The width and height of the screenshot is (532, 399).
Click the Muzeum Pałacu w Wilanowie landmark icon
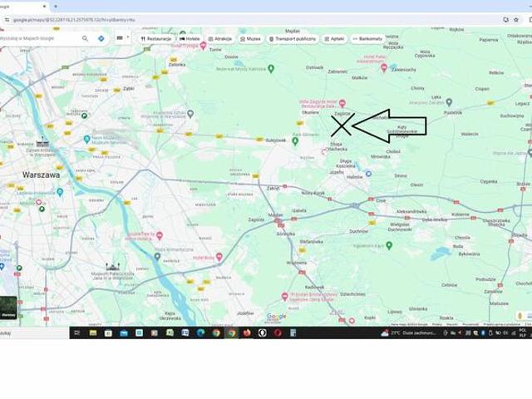[112, 267]
